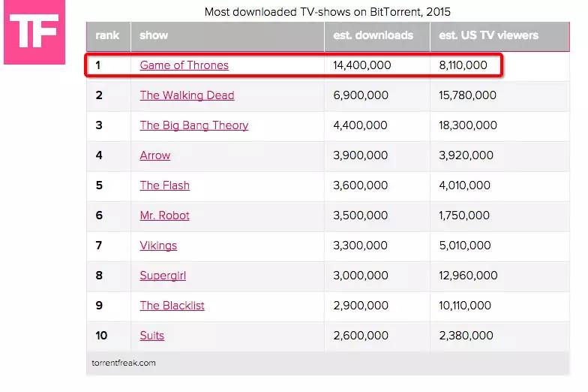Visit The Flash link
Image resolution: width=588 pixels, height=392 pixels.
pos(165,185)
